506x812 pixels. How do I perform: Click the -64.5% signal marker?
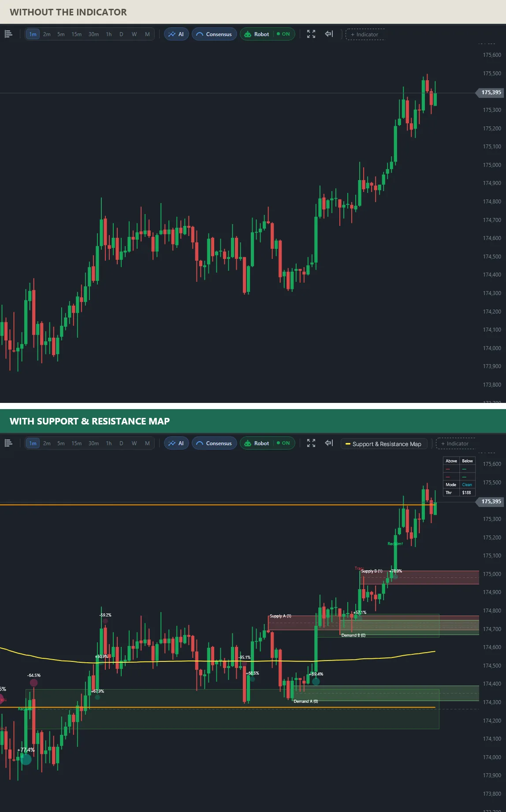pos(33,683)
